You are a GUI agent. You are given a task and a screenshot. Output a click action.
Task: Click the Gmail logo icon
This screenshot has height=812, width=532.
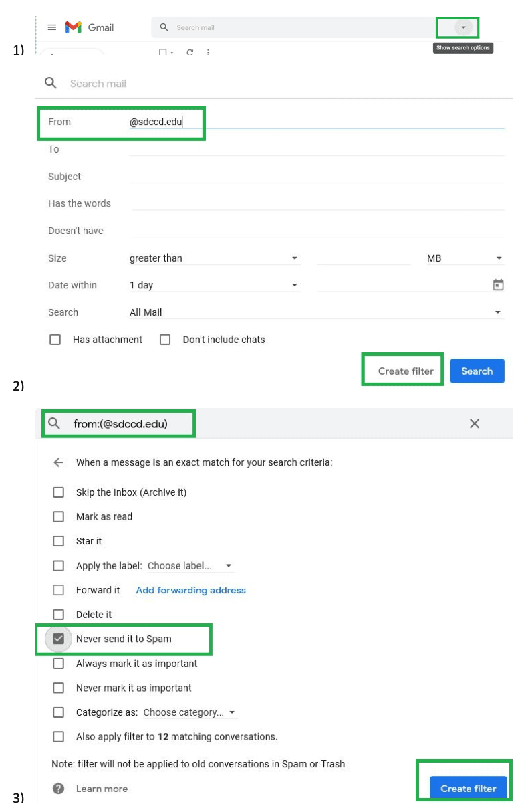point(73,27)
